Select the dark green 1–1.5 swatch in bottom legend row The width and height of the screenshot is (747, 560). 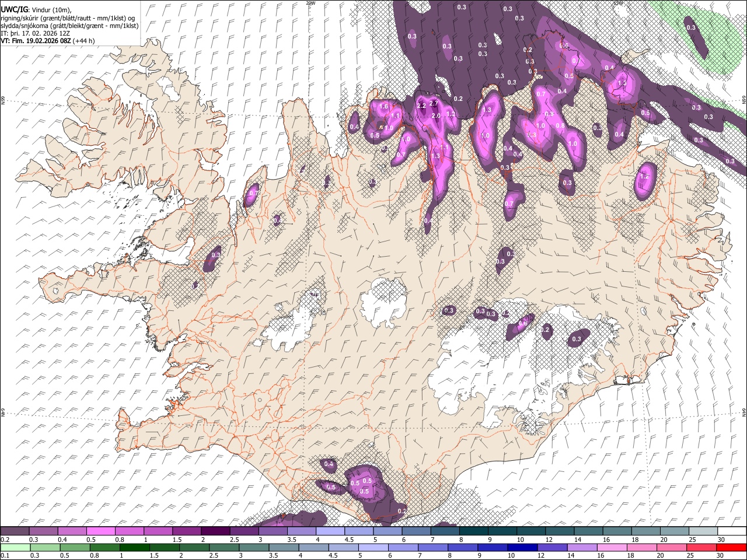134,547
